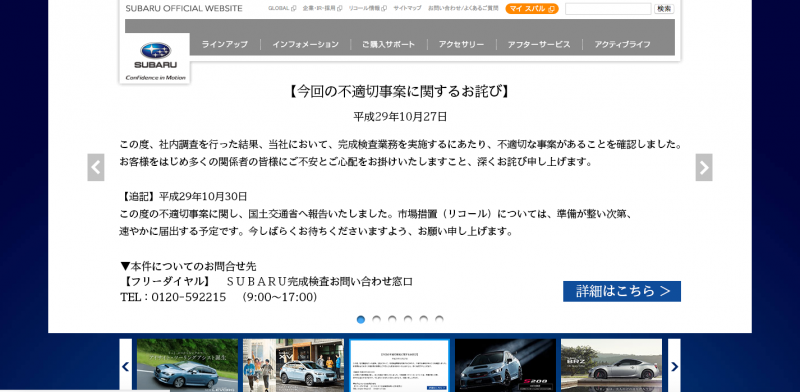This screenshot has width=800, height=392.
Task: Select first carousel dot indicator
Action: tap(361, 320)
